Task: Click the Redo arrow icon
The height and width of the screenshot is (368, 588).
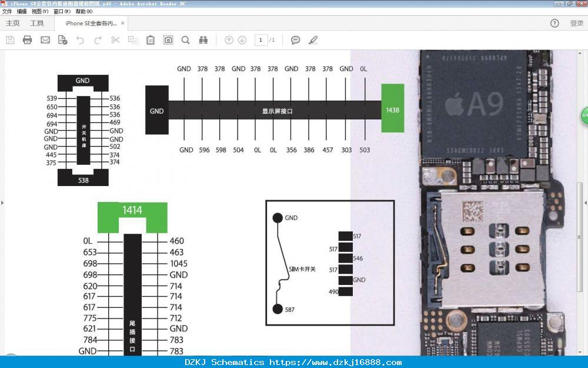Action: (x=98, y=40)
